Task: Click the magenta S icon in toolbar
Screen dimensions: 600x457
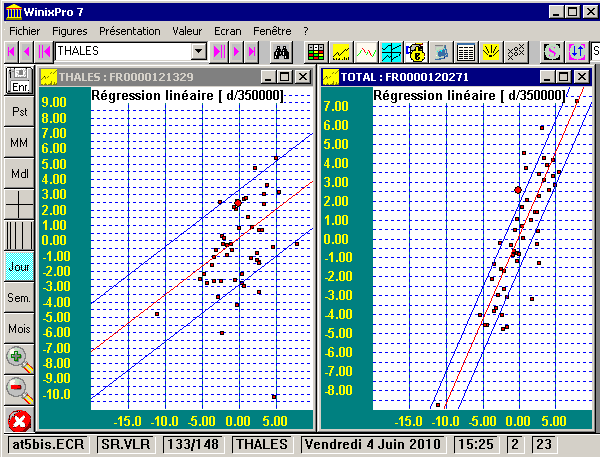Action: 552,52
